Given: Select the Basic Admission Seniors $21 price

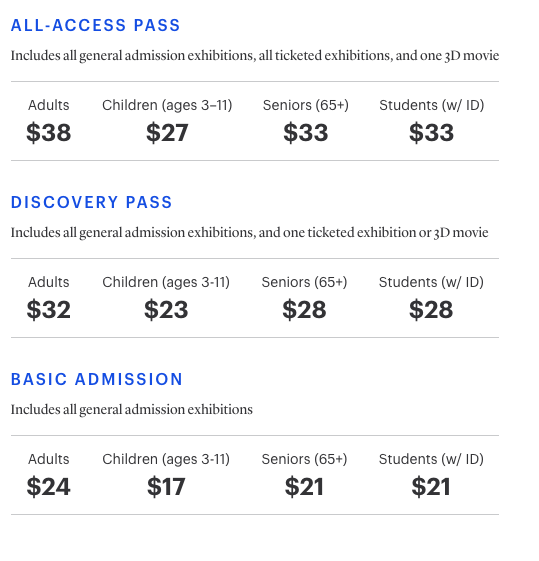Looking at the screenshot, I should tap(304, 487).
